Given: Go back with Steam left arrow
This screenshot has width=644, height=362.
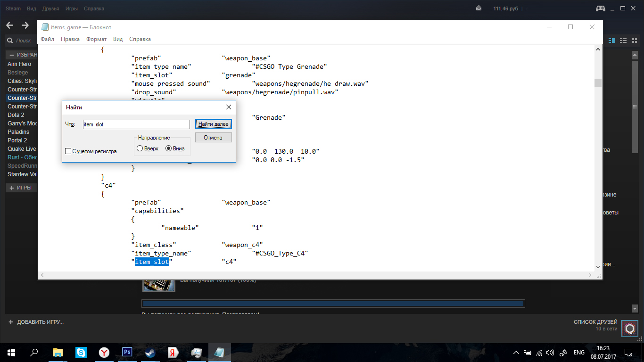Looking at the screenshot, I should [9, 25].
